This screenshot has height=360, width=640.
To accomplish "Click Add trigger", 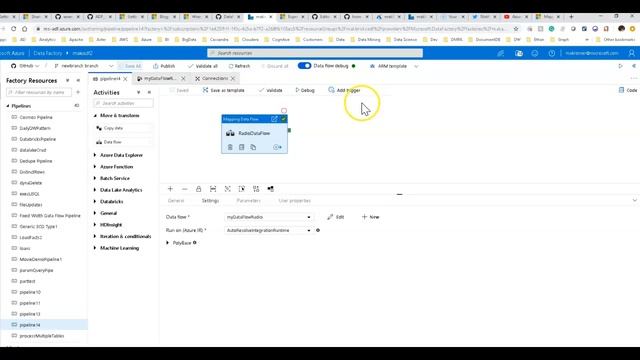I will tap(344, 90).
